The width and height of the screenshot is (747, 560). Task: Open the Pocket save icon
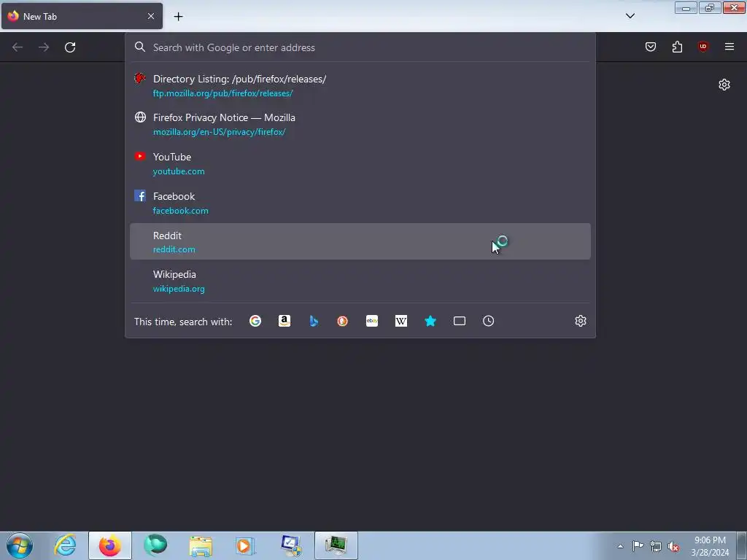pos(651,47)
